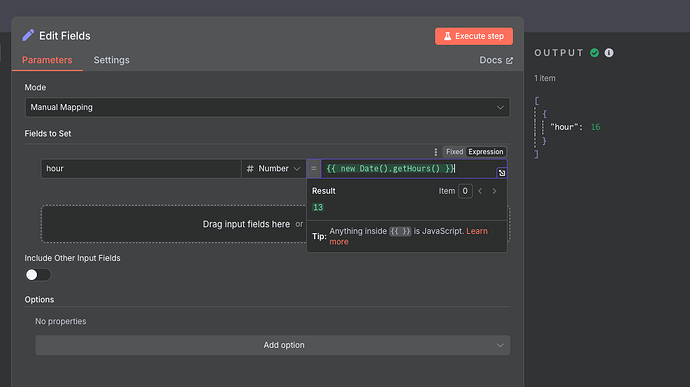Select the Parameters tab
This screenshot has height=387, width=690.
(47, 60)
